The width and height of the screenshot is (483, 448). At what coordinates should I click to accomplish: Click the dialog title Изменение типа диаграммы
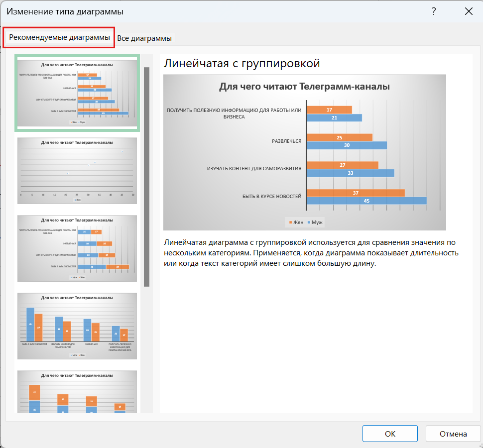coord(65,11)
